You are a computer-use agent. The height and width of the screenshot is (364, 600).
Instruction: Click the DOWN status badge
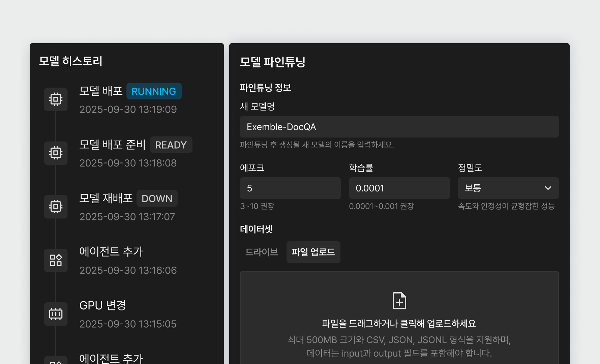tap(157, 199)
